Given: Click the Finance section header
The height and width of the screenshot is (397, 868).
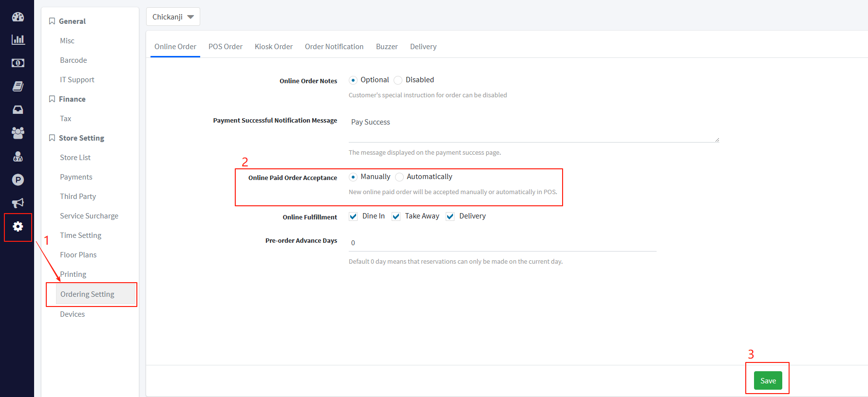Looking at the screenshot, I should click(72, 99).
